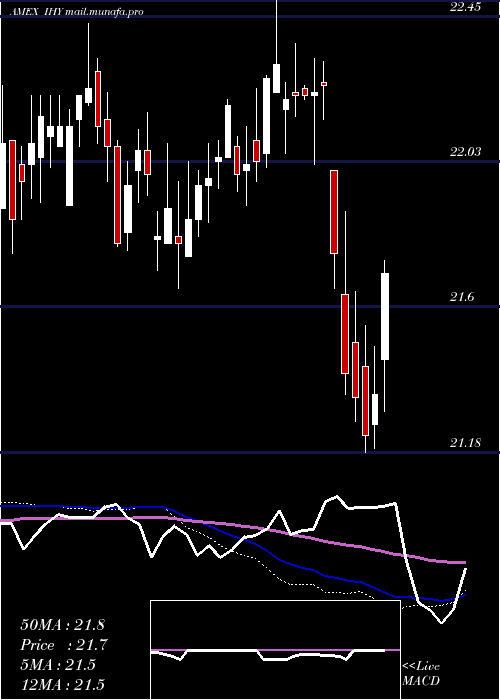Click the 50MA : 21.8 reading

tap(62, 625)
